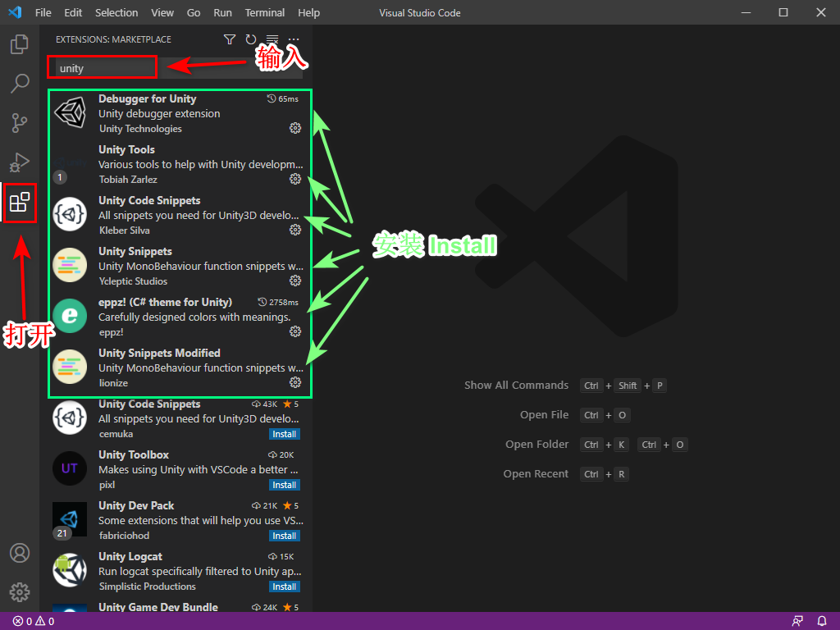Click the pixl publisher name
Viewport: 840px width, 630px height.
(107, 485)
